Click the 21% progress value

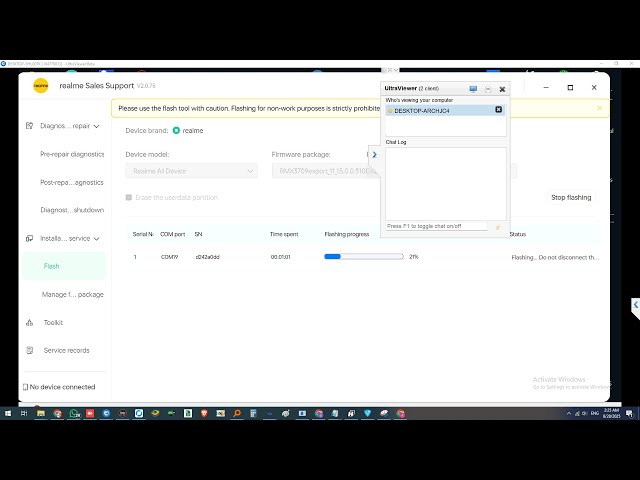tap(414, 257)
